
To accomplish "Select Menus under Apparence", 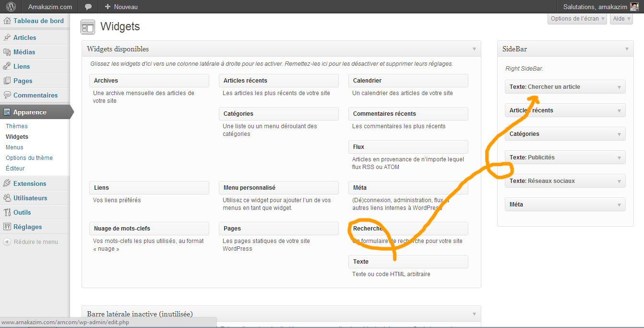I will coord(14,147).
